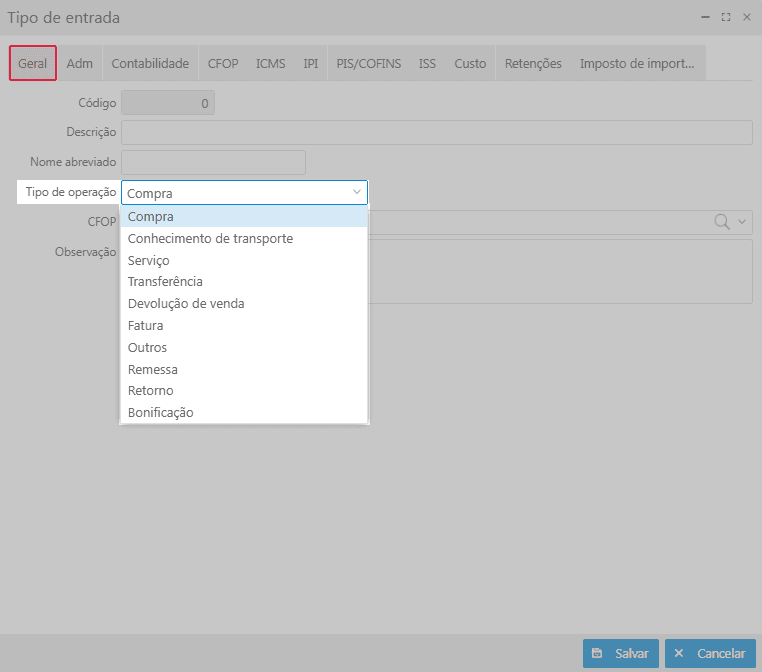Open the PIS/COFINS tab
The height and width of the screenshot is (672, 762).
coord(368,63)
